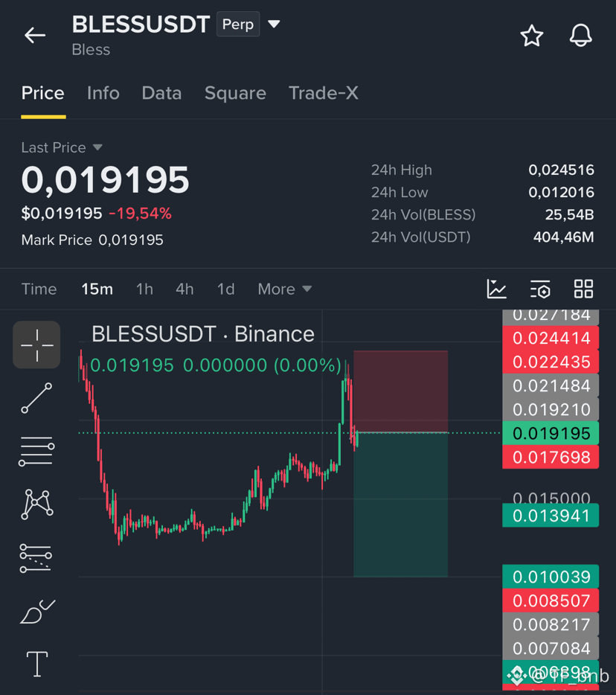Switch to the Price tab
This screenshot has width=616, height=695.
[43, 93]
